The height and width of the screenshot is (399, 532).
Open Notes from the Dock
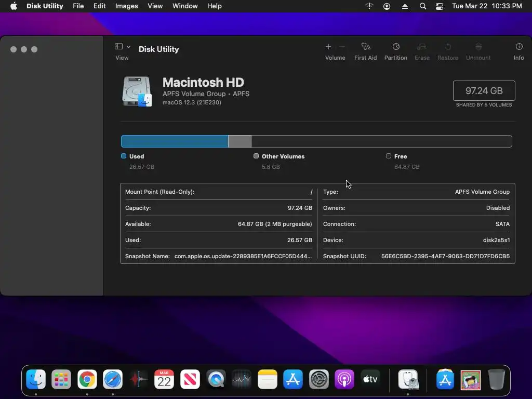[x=268, y=379]
